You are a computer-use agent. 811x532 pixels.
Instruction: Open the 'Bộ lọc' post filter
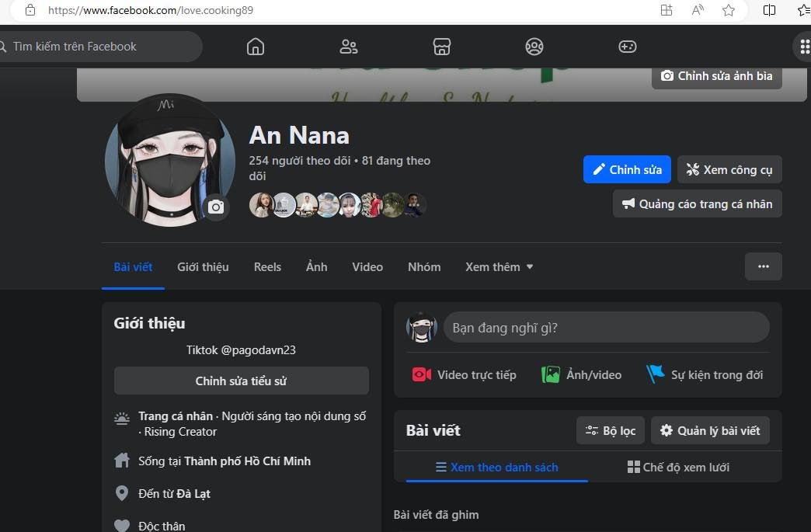click(611, 430)
